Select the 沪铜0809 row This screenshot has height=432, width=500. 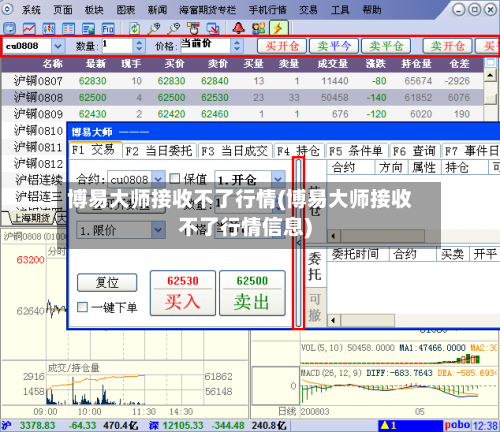click(242, 114)
